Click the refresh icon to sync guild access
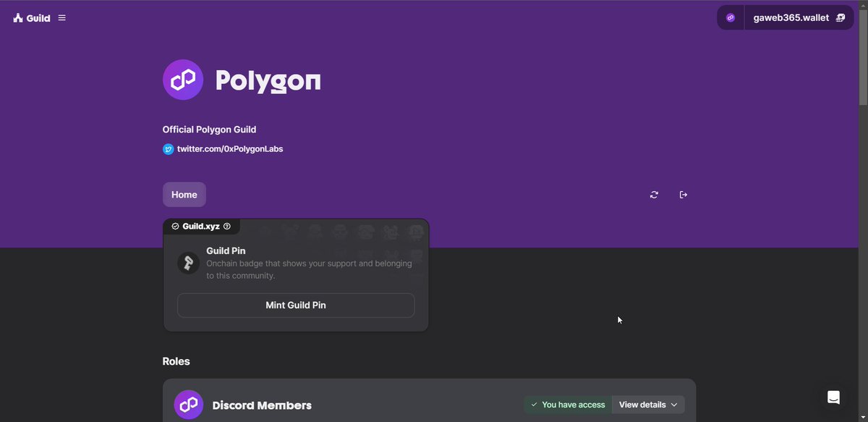Screen dimensions: 868x422 point(654,194)
